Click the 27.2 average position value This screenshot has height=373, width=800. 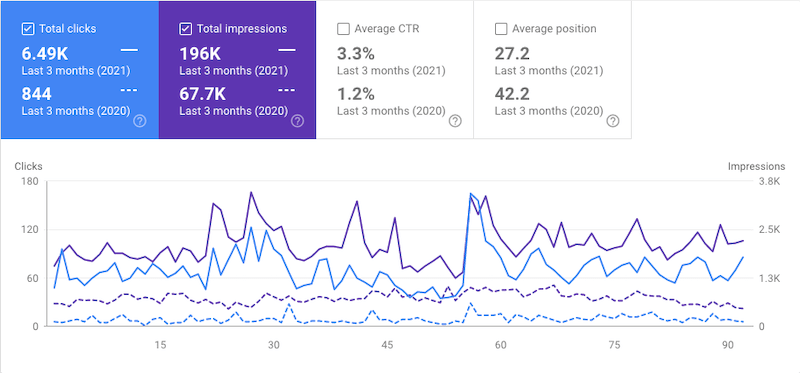pyautogui.click(x=512, y=54)
